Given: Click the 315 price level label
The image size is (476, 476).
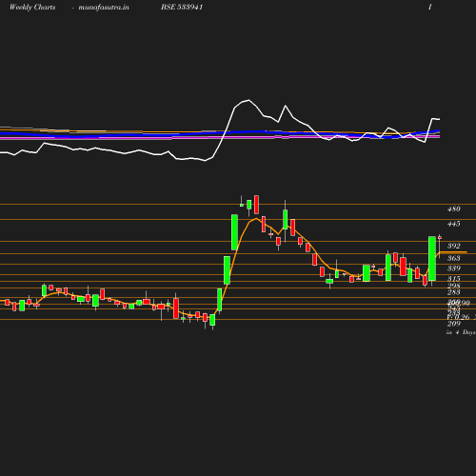Looking at the screenshot, I should pyautogui.click(x=454, y=279).
